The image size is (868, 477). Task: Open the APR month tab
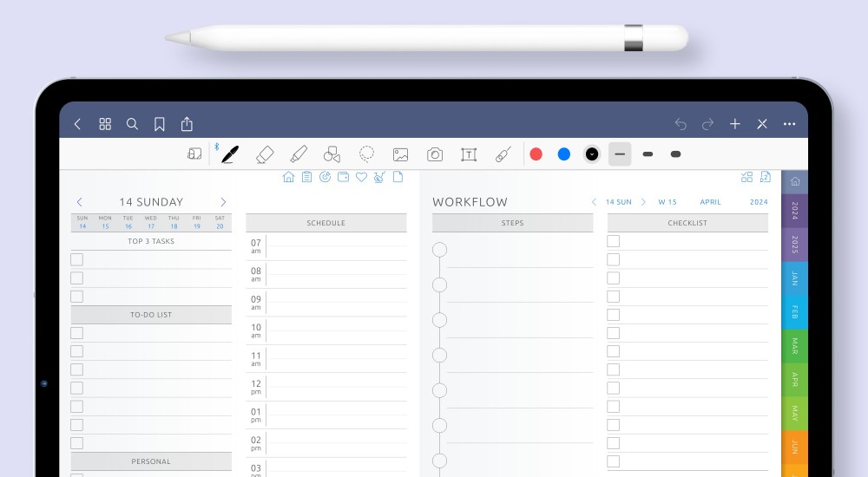(794, 380)
